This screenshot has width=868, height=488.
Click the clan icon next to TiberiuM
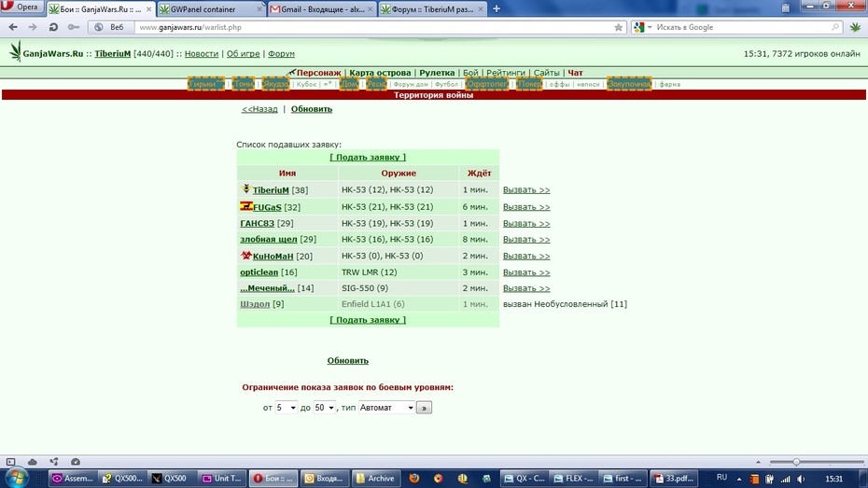point(246,188)
